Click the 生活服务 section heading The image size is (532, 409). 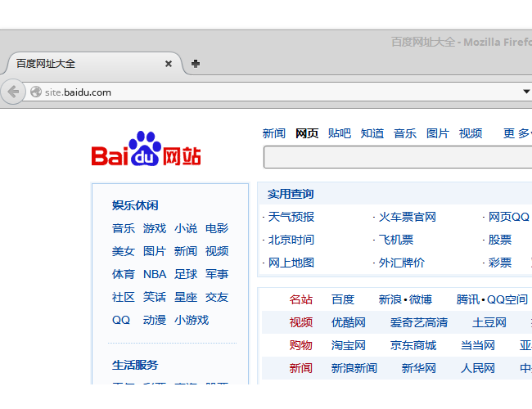pyautogui.click(x=135, y=365)
